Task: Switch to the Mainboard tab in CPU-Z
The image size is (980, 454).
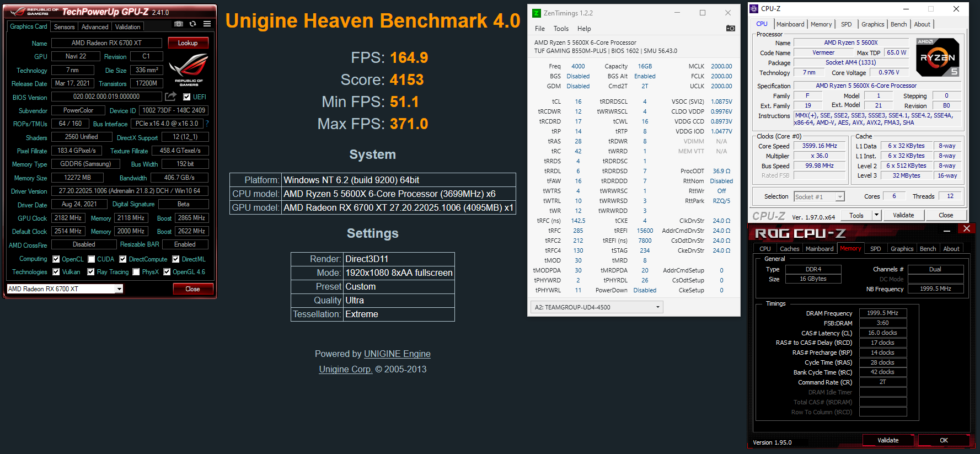Action: click(x=790, y=24)
